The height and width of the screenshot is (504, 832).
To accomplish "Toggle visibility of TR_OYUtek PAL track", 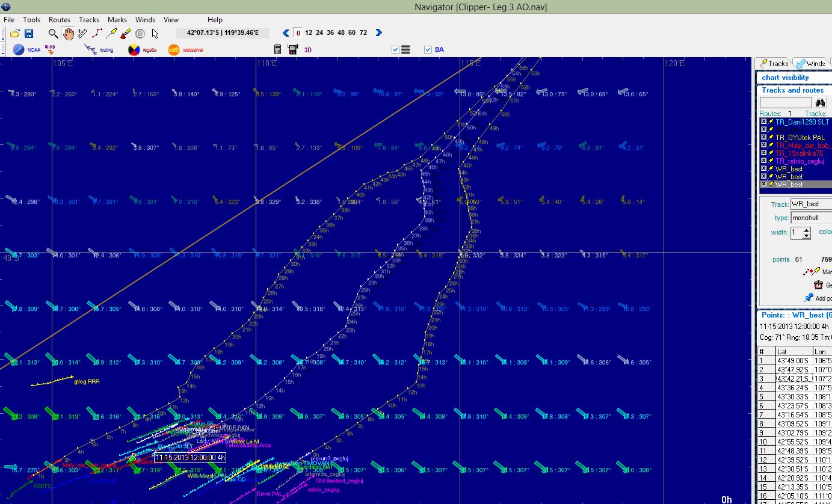I will pos(763,137).
